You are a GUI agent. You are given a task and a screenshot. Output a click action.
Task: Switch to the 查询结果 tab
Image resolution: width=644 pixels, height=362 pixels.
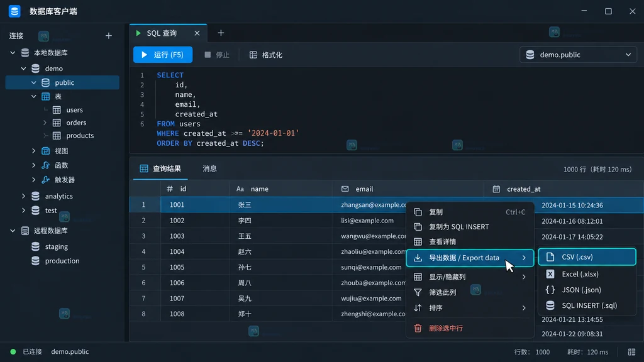pyautogui.click(x=160, y=168)
